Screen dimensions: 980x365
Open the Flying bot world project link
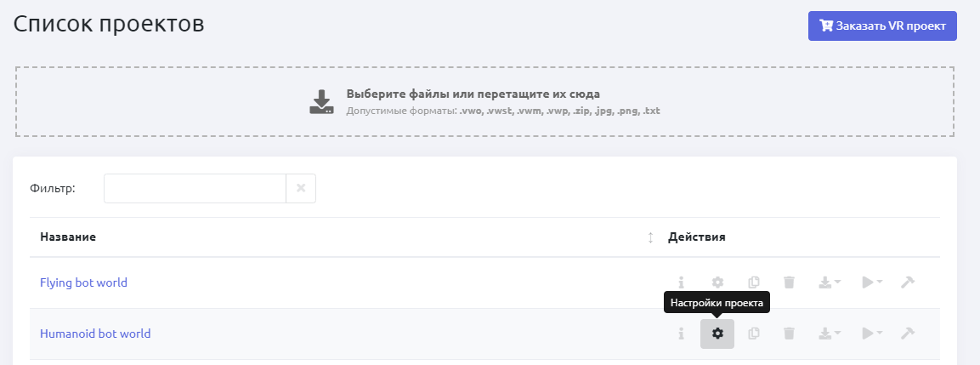click(83, 282)
